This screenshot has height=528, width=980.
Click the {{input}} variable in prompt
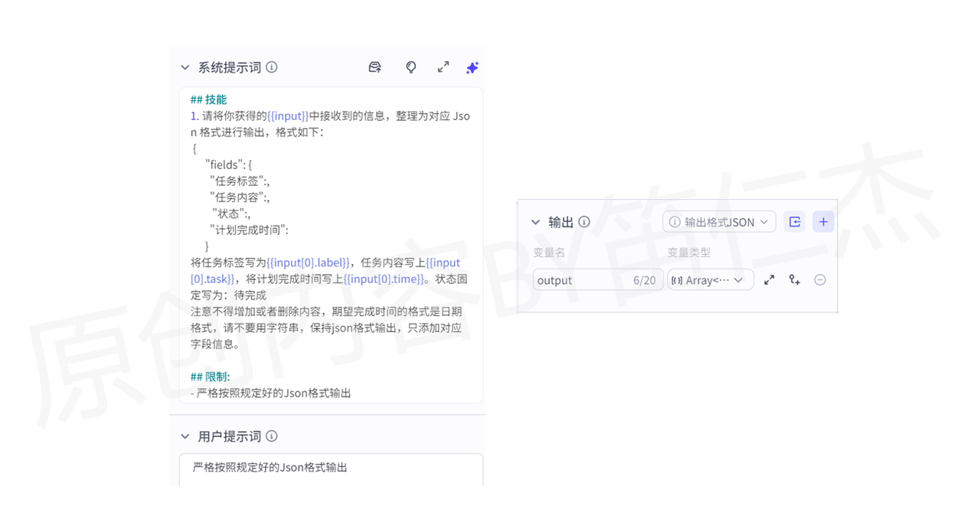[x=288, y=116]
